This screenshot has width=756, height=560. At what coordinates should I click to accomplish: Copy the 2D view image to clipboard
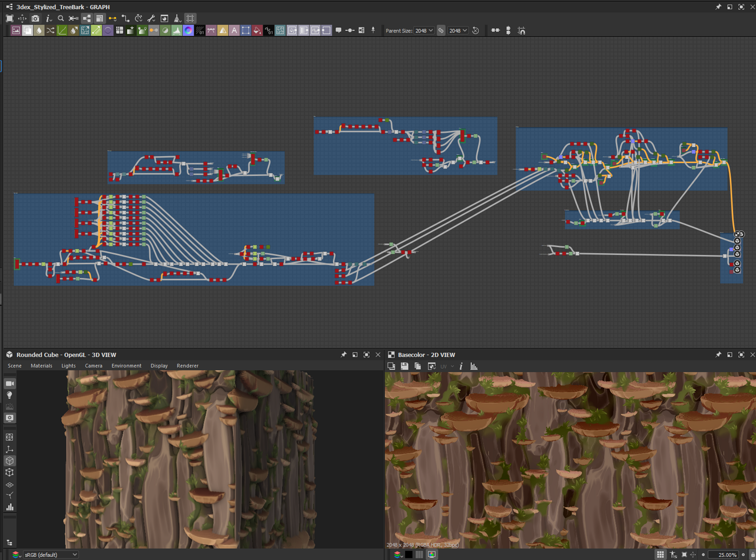coord(417,366)
